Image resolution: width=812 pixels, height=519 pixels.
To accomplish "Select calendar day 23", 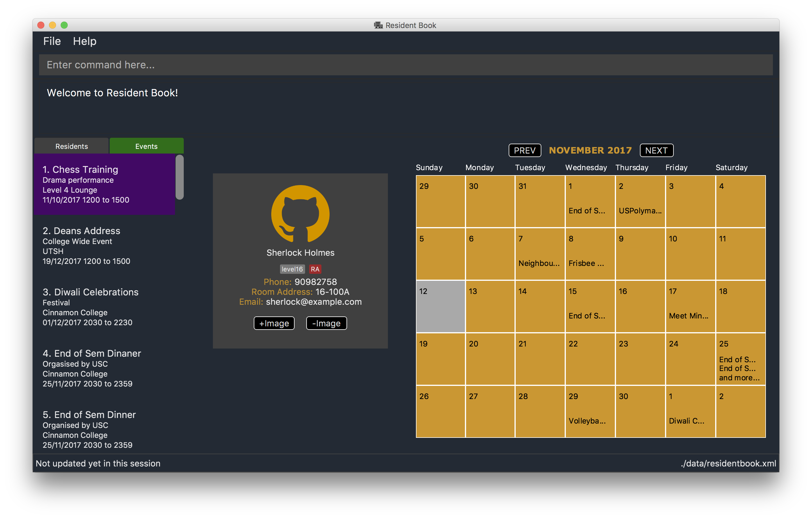I will point(640,359).
